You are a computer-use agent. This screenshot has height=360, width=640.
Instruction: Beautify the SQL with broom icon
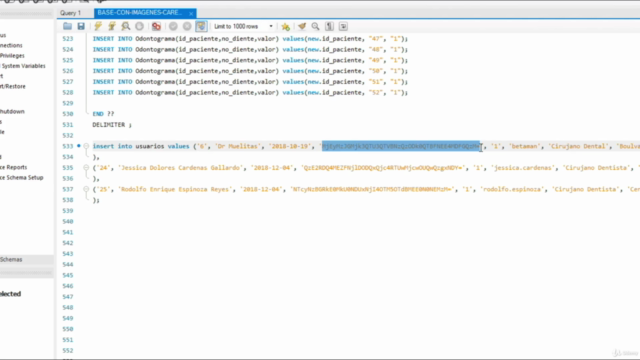pyautogui.click(x=302, y=27)
